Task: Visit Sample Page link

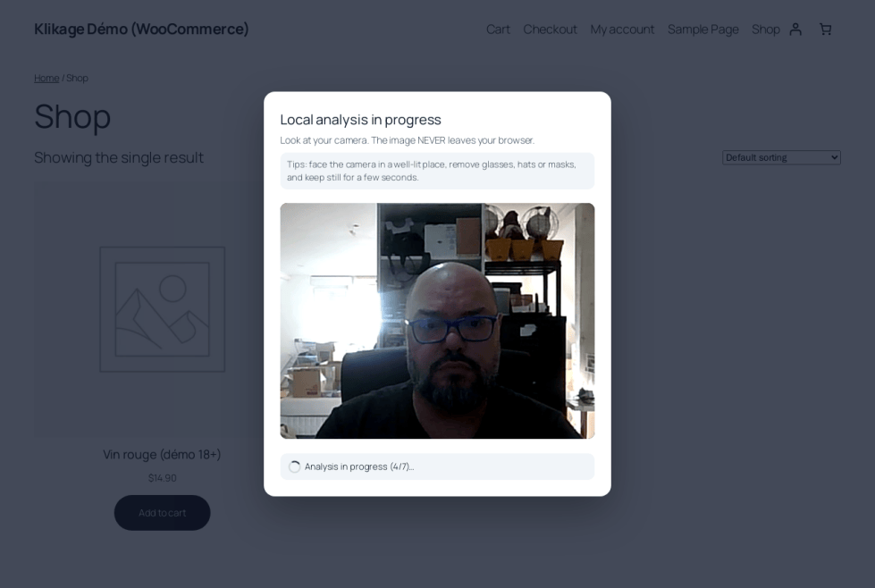Action: pyautogui.click(x=703, y=29)
